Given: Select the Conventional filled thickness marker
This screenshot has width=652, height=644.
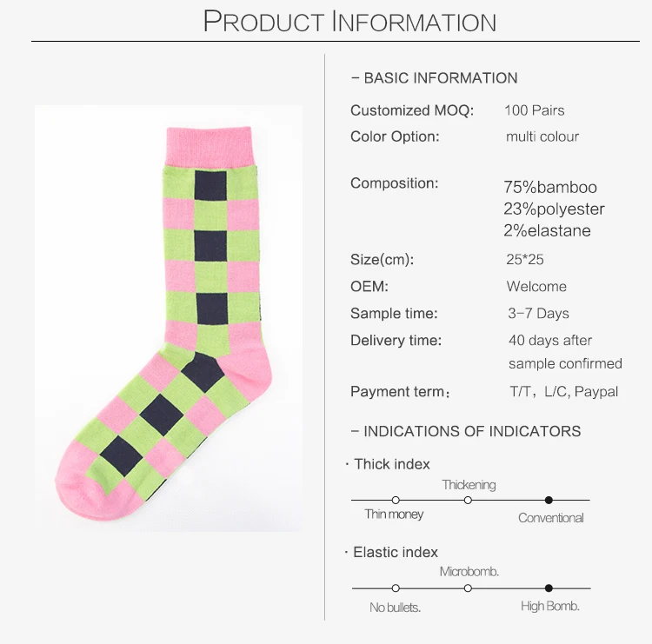Looking at the screenshot, I should pyautogui.click(x=549, y=500).
